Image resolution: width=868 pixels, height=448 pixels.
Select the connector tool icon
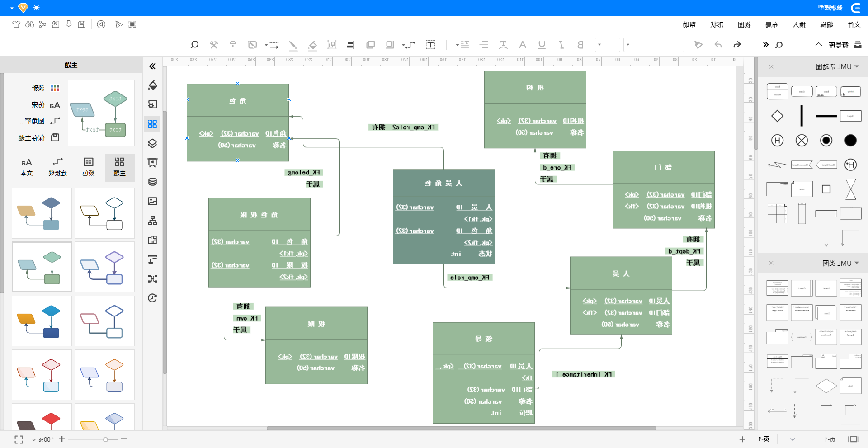click(410, 45)
